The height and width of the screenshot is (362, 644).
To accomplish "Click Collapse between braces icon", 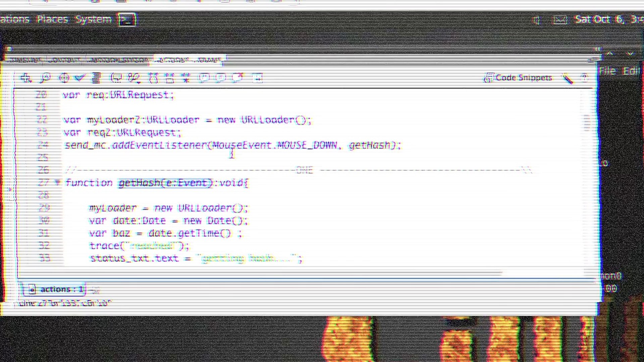I will (x=153, y=78).
